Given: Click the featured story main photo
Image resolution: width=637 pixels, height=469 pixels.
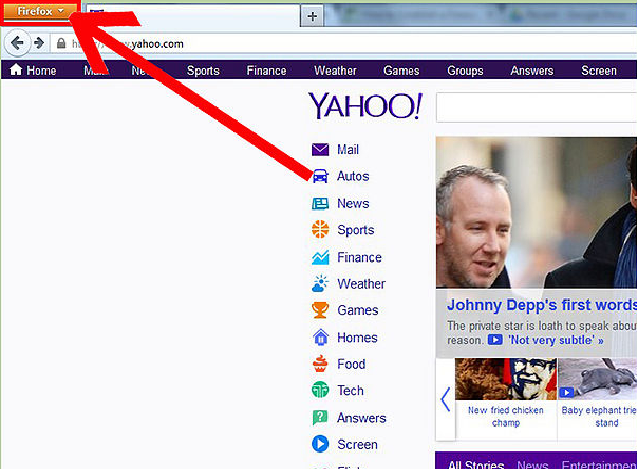Looking at the screenshot, I should click(x=536, y=212).
